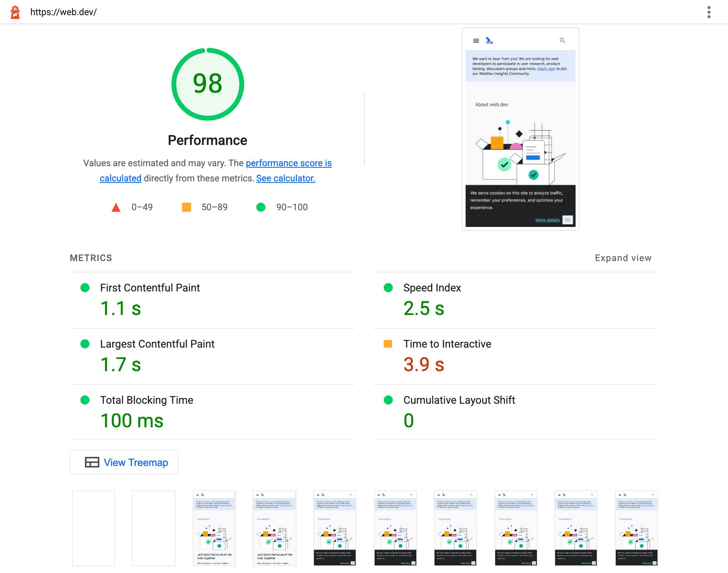Click the Cumulative Layout Shift green dot
Screen dimensions: 728x573
[x=388, y=400]
